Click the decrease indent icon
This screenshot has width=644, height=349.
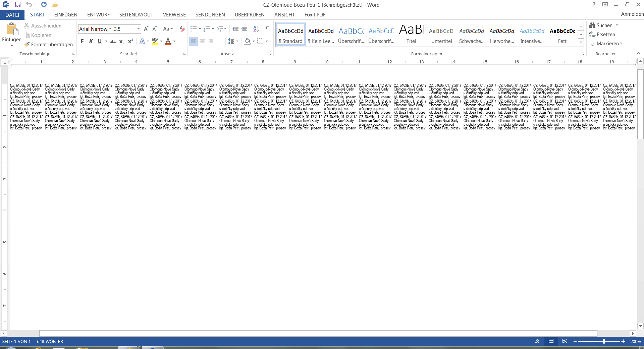(x=235, y=29)
